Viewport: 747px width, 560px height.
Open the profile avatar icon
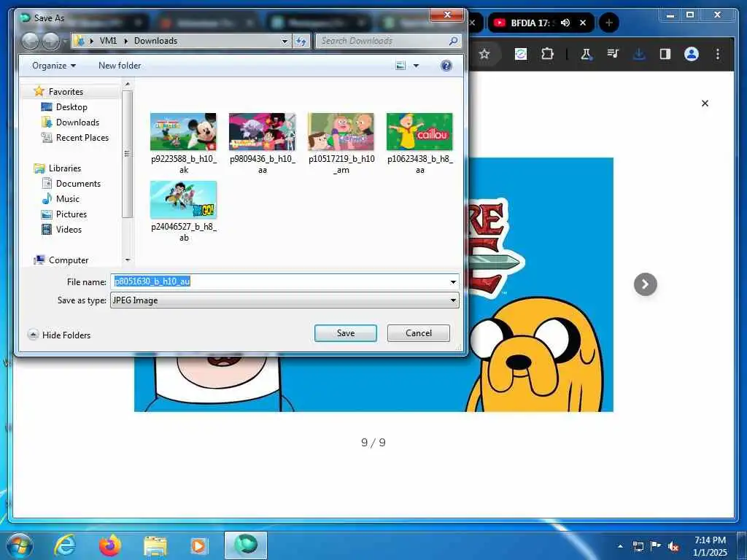coord(692,54)
